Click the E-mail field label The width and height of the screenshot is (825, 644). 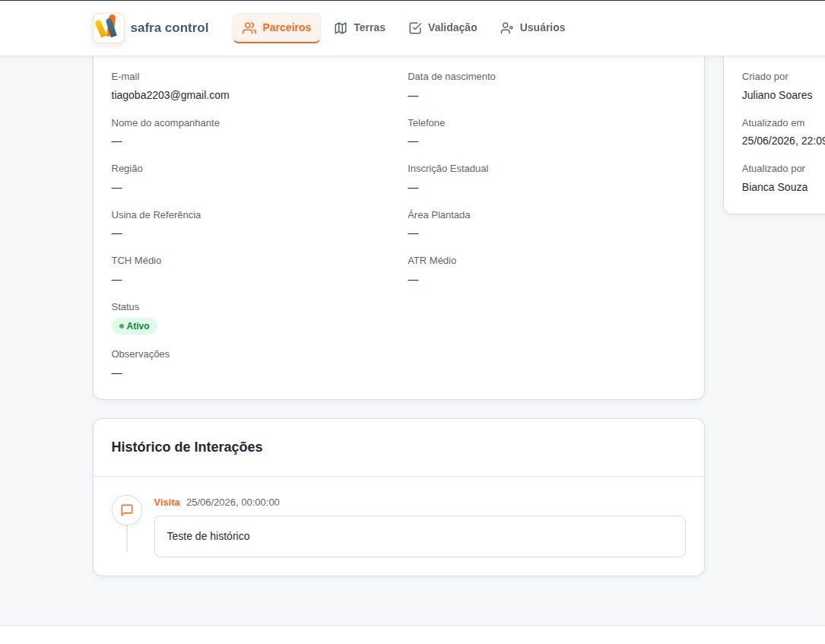tap(125, 77)
